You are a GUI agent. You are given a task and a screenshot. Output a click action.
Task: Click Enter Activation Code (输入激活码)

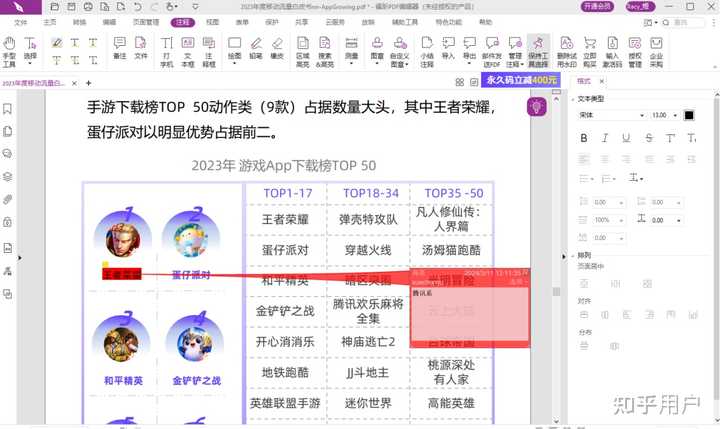click(x=612, y=52)
